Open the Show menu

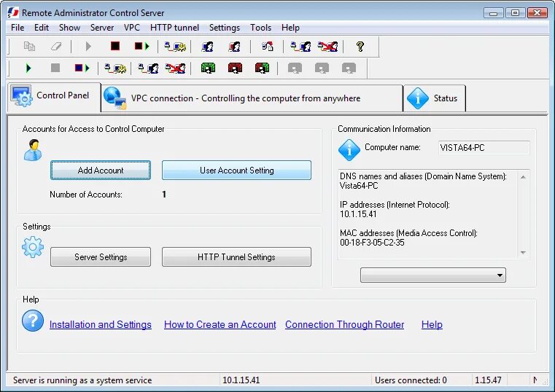(x=69, y=28)
